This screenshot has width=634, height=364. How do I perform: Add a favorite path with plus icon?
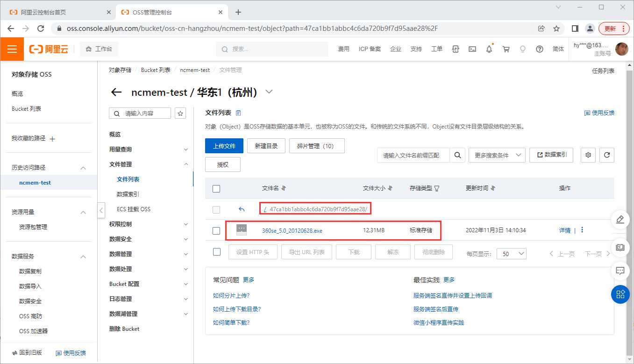click(52, 139)
